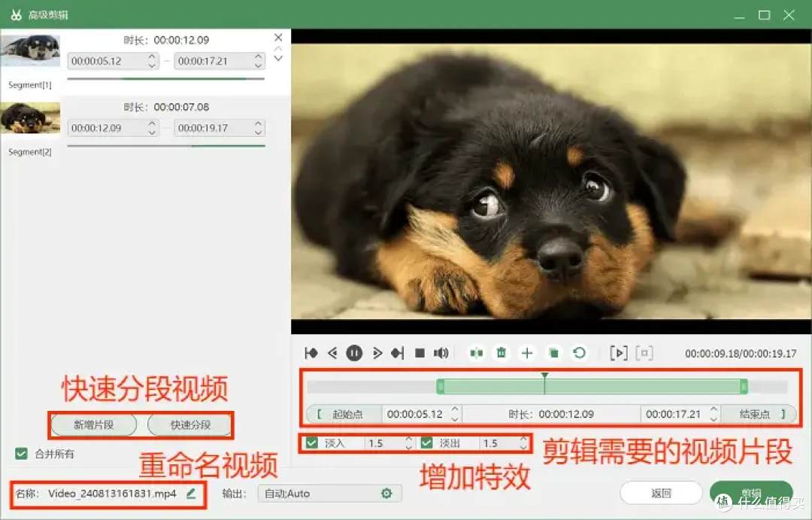Click Segment[1] range progress bar
Viewport: 812px width, 520px height.
[x=165, y=78]
